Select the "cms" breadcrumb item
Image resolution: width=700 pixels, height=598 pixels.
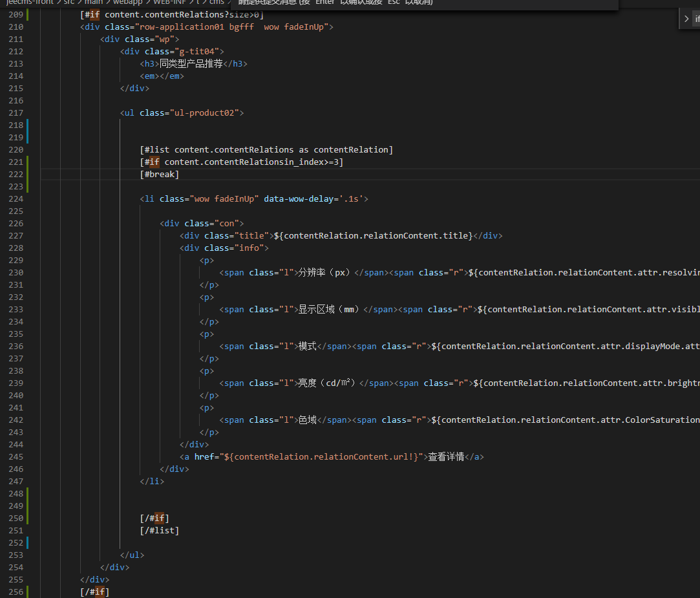click(217, 2)
